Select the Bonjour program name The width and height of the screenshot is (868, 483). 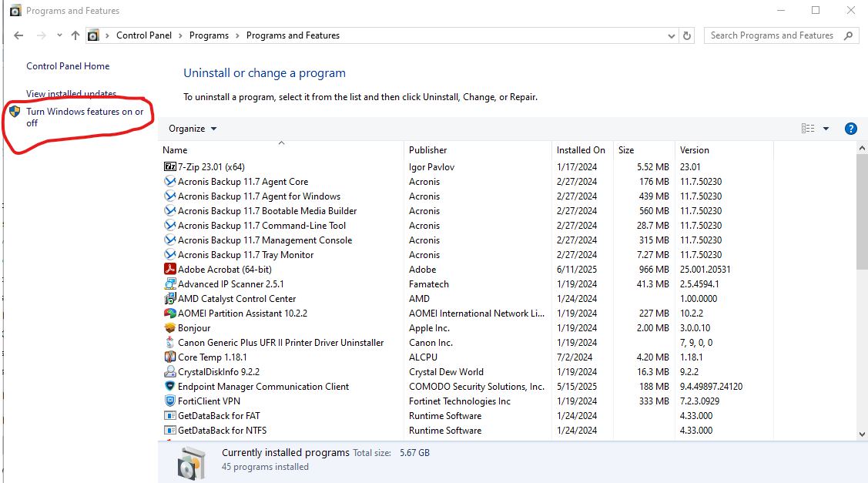pyautogui.click(x=194, y=328)
